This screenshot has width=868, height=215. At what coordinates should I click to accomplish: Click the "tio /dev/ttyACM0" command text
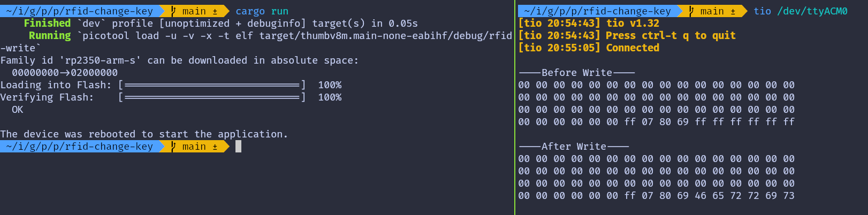pyautogui.click(x=801, y=11)
